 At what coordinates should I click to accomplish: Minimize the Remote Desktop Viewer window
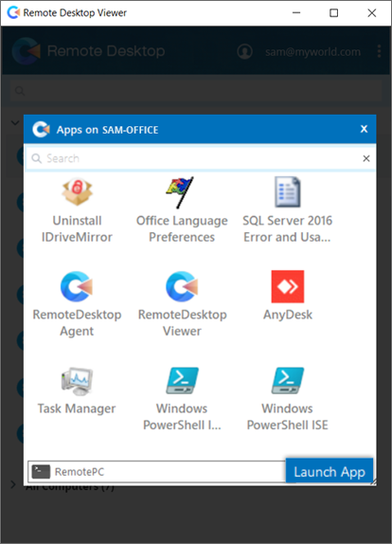click(296, 13)
